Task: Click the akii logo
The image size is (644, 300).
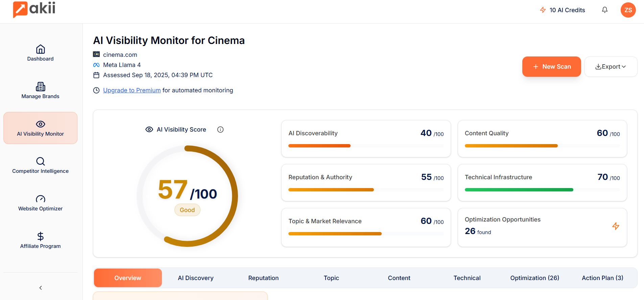Action: point(34,9)
